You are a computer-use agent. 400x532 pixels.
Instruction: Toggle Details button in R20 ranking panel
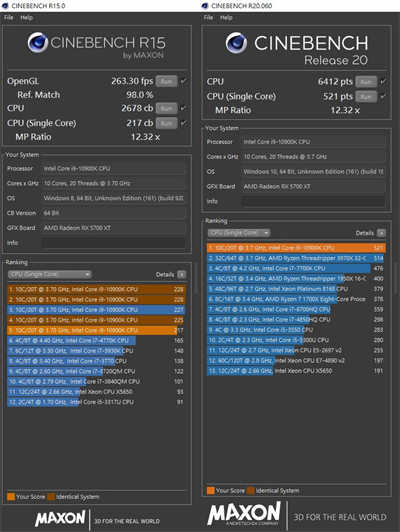click(x=381, y=233)
